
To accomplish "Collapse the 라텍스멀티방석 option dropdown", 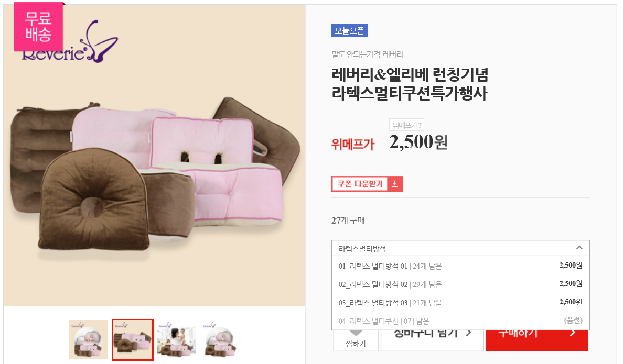I will tap(460, 248).
